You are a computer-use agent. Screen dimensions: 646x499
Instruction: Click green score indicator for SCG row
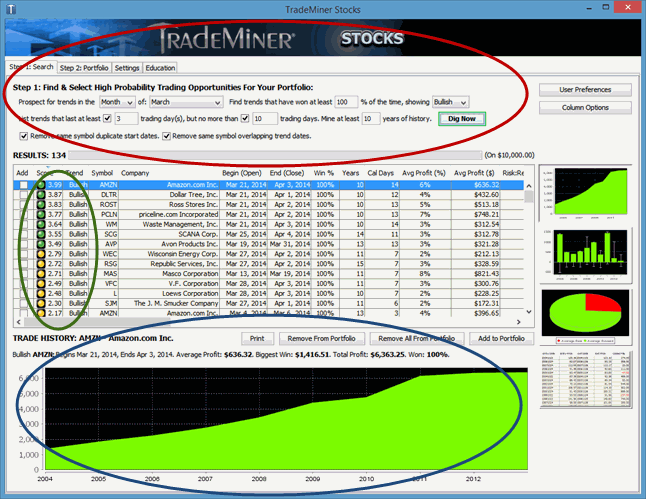click(x=41, y=234)
